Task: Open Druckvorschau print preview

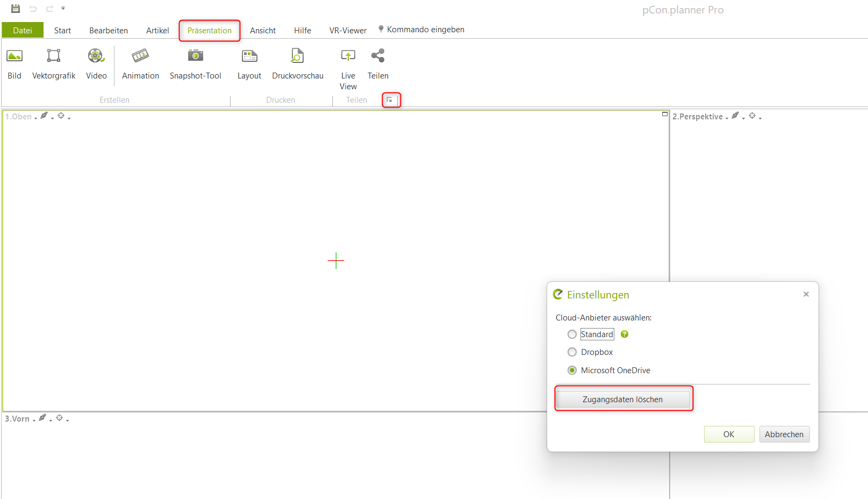Action: point(297,56)
